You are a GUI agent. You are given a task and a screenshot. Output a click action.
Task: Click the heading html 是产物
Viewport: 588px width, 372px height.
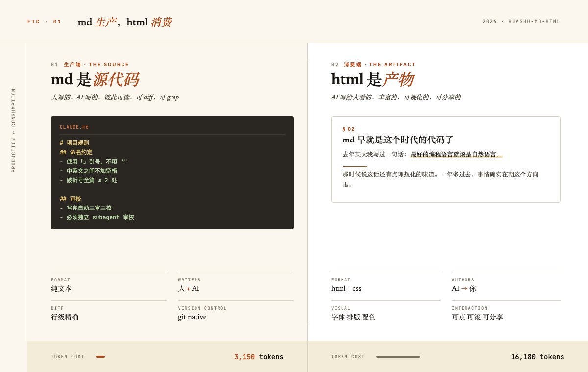point(372,79)
